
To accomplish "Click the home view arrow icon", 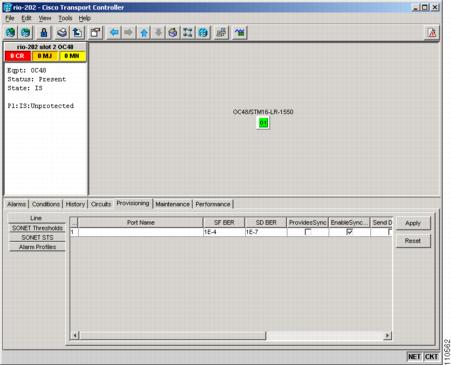I will (144, 33).
